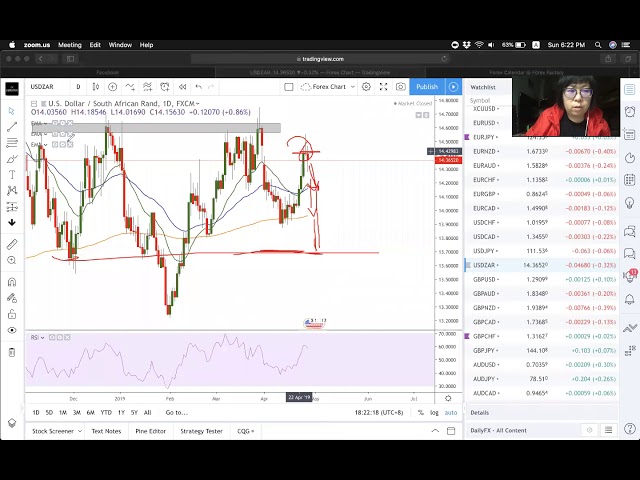Open the 1D interval selector
Viewport: 640px width, 480px height.
click(x=78, y=87)
